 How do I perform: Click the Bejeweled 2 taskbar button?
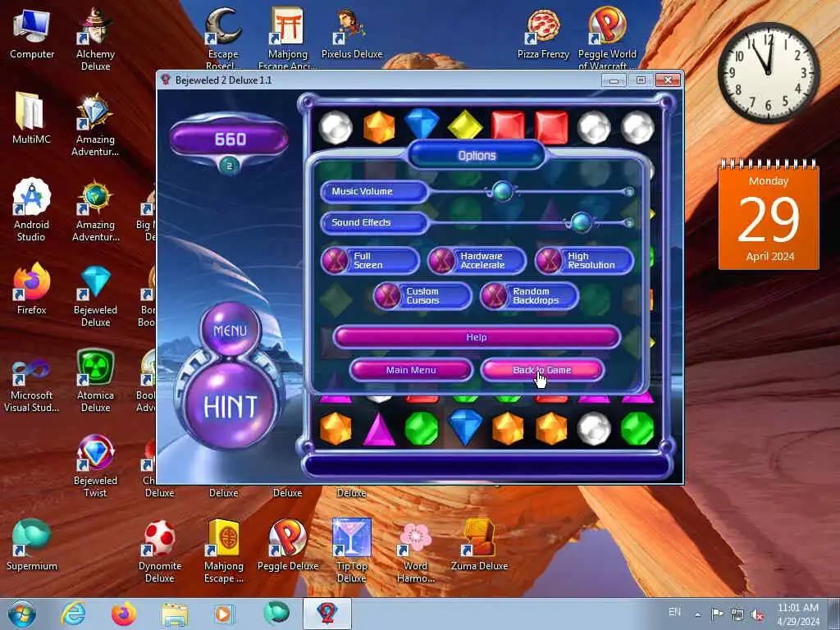327,614
